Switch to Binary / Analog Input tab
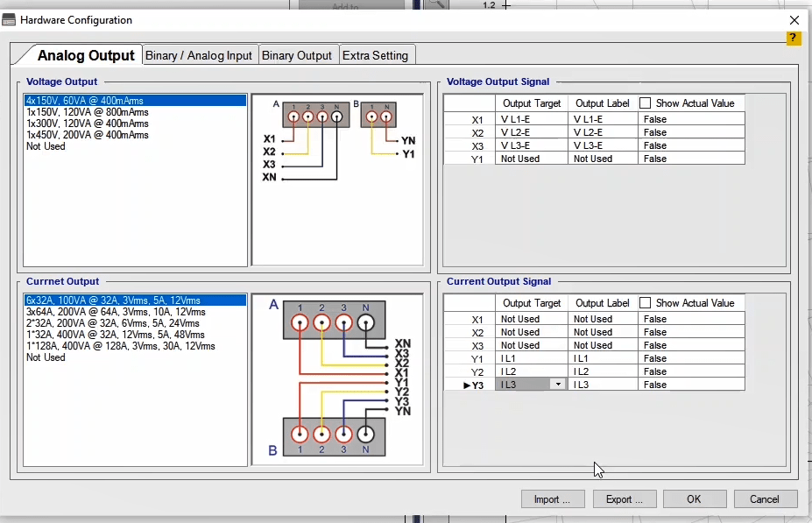 click(199, 55)
